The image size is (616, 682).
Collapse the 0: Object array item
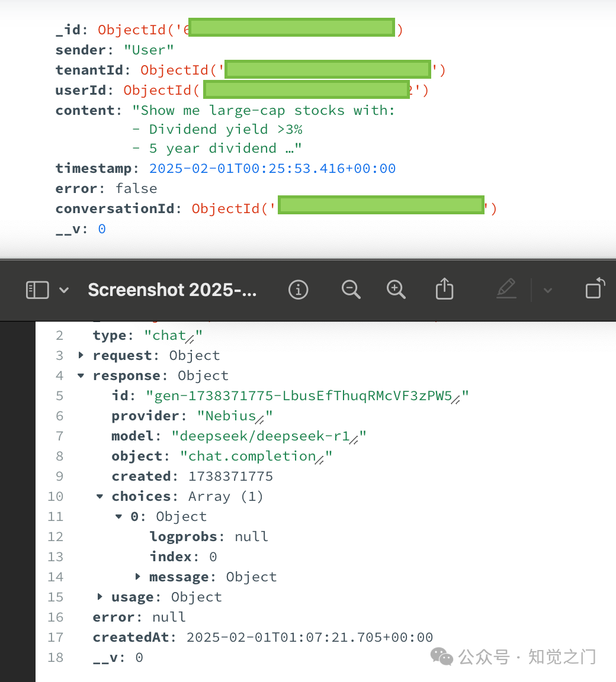119,516
